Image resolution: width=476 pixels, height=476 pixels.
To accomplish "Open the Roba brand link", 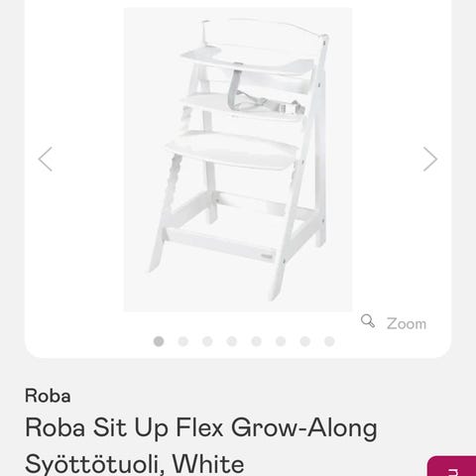I will pos(48,396).
